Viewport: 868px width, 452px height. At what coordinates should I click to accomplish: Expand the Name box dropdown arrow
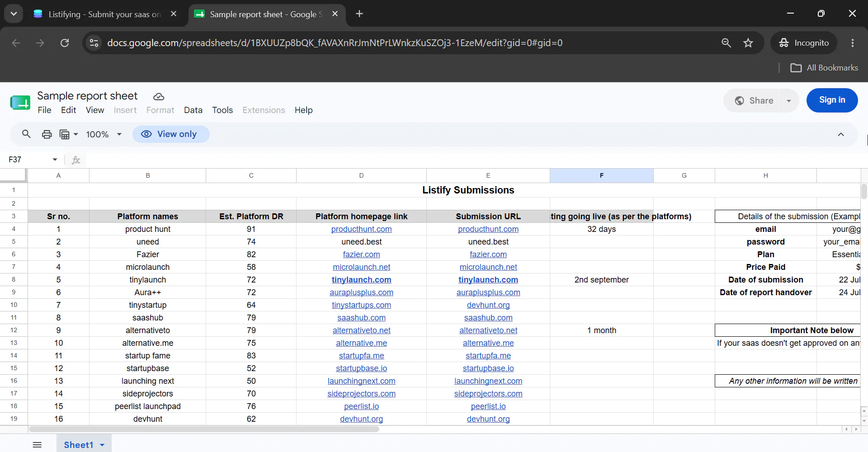pos(55,160)
